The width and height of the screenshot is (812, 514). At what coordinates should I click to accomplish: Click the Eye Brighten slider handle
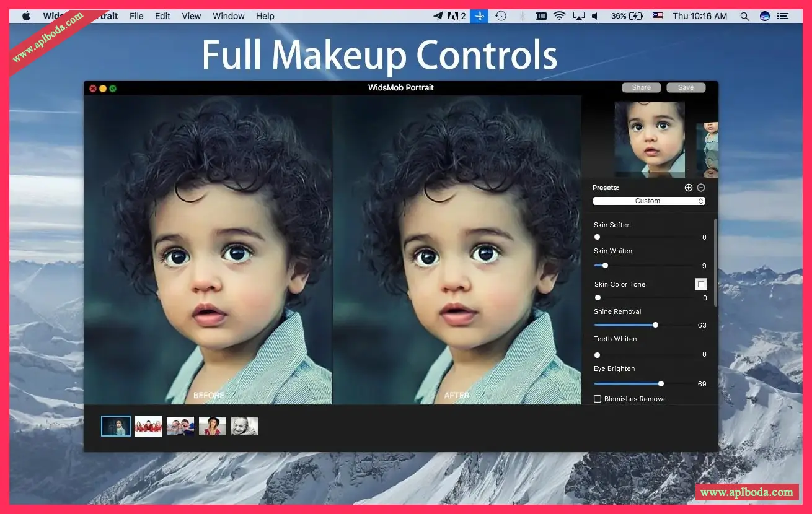click(x=661, y=383)
